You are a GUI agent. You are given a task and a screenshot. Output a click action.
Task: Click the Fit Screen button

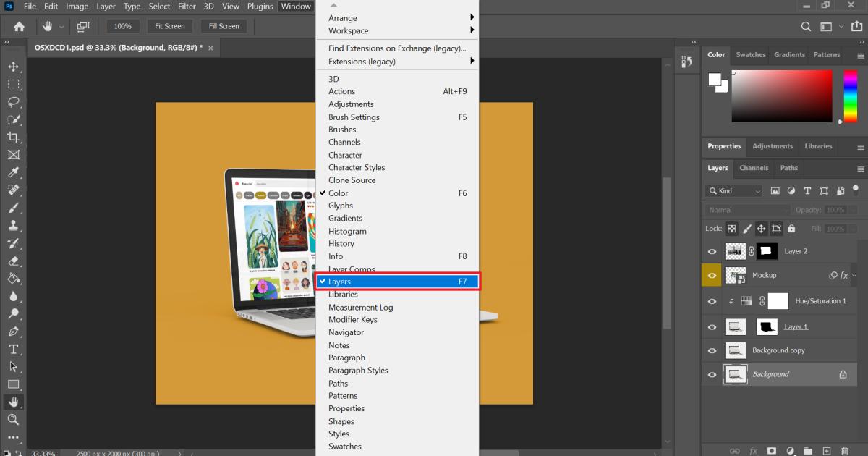pos(169,25)
